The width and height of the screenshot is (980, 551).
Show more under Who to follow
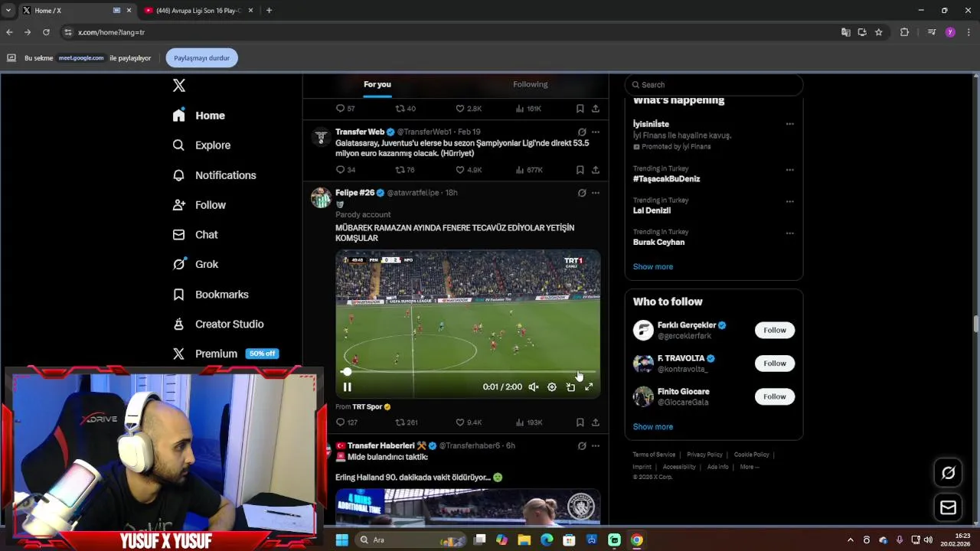pyautogui.click(x=653, y=427)
